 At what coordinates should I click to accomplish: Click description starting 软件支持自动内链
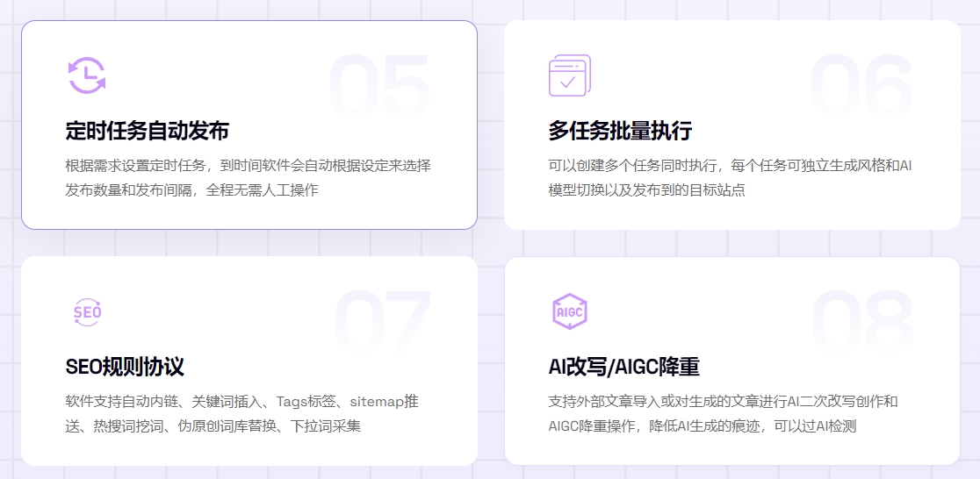tap(241, 413)
